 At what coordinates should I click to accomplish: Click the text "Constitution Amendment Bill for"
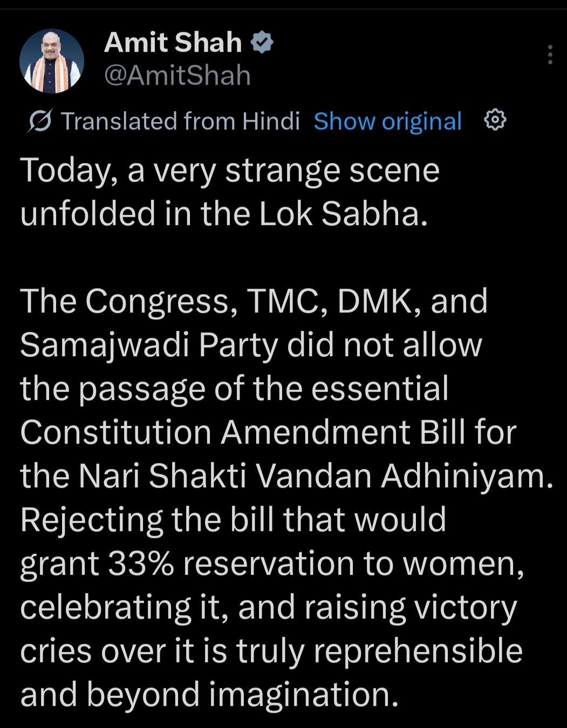click(268, 432)
